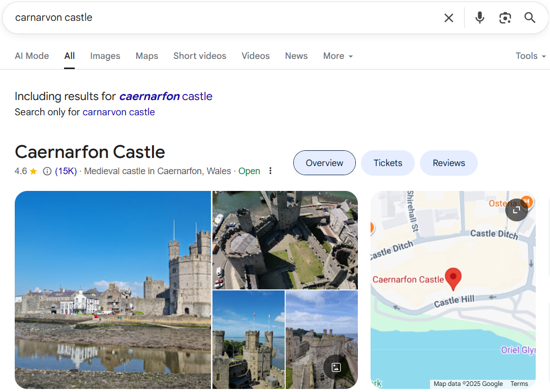Open the Tools dropdown

coord(530,56)
